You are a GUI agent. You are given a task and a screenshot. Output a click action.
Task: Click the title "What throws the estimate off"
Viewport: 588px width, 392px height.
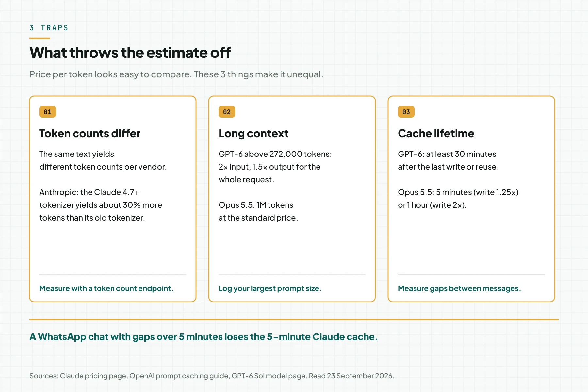[130, 53]
